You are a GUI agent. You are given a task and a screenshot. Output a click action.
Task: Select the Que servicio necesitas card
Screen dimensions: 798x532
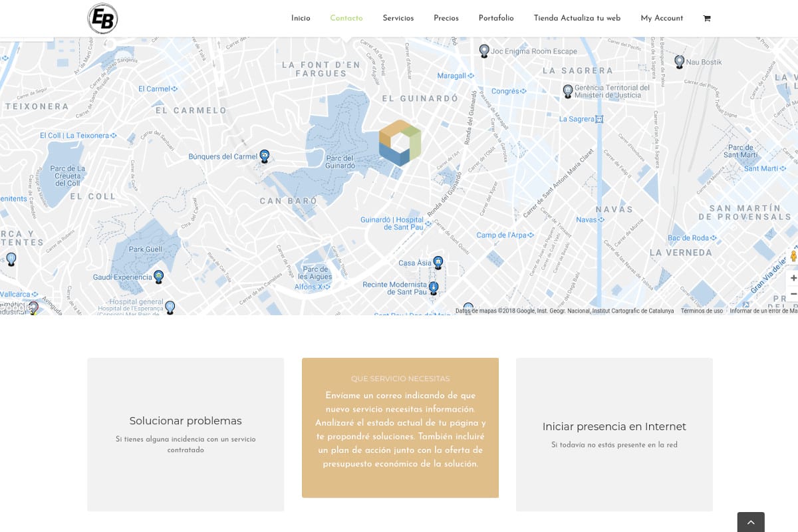tap(400, 428)
